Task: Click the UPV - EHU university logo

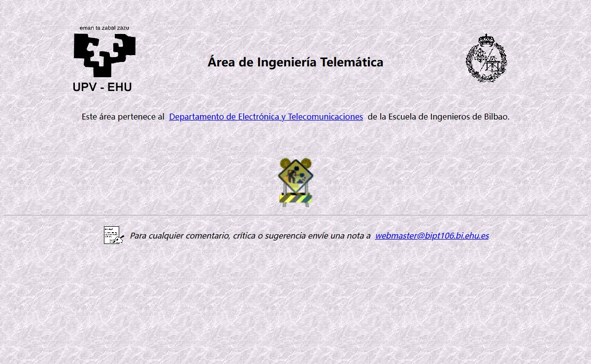Action: (104, 59)
